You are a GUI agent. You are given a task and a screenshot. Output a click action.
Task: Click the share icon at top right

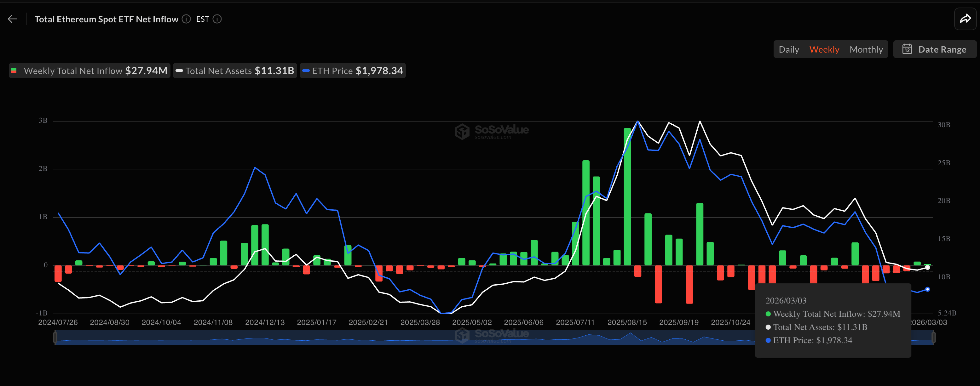(x=965, y=18)
